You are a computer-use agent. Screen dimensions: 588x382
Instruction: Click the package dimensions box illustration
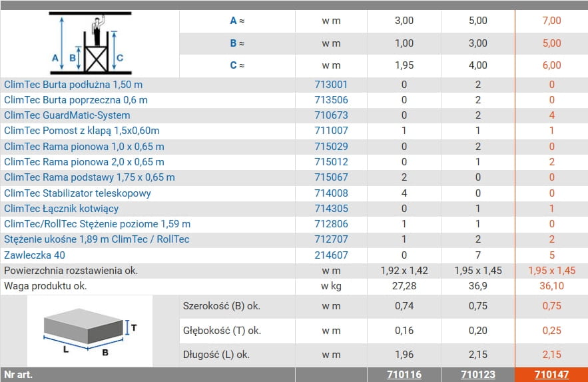[90, 331]
